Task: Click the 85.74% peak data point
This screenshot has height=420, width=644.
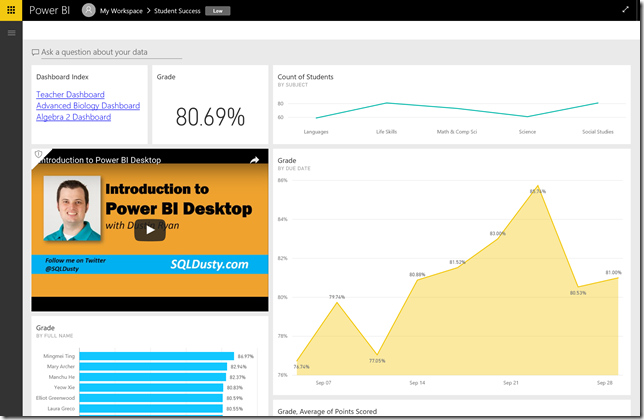Action: pyautogui.click(x=538, y=186)
